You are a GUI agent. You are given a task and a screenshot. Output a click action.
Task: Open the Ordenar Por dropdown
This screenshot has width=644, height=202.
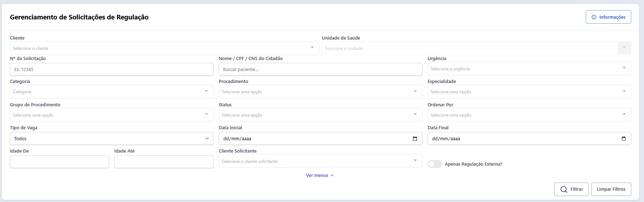point(529,115)
